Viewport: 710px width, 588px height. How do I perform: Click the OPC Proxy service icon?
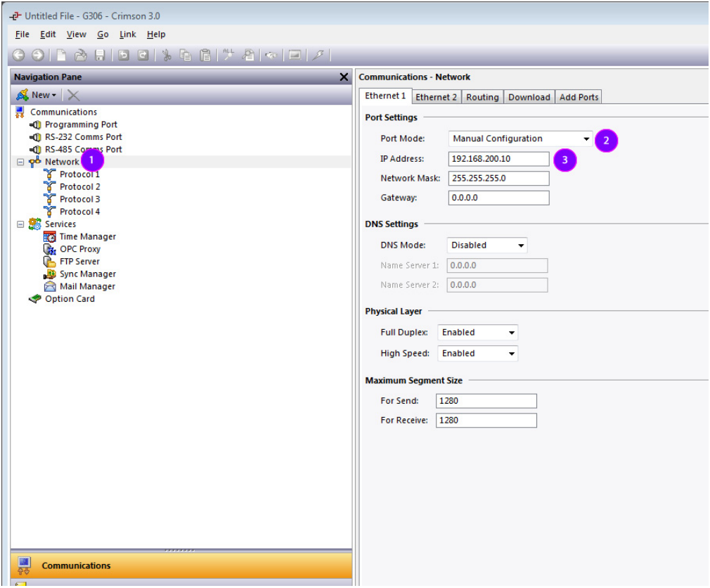pyautogui.click(x=50, y=249)
